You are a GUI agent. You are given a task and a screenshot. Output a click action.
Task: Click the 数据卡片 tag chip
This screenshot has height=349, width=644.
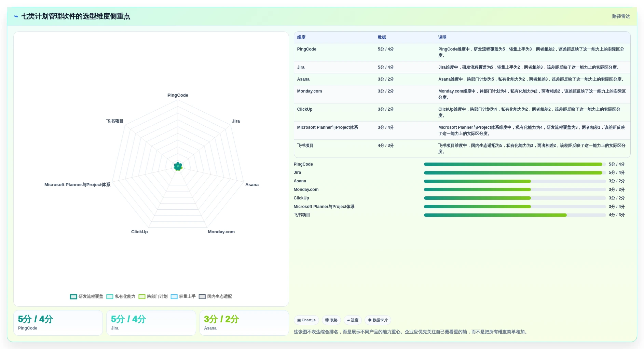click(x=378, y=320)
